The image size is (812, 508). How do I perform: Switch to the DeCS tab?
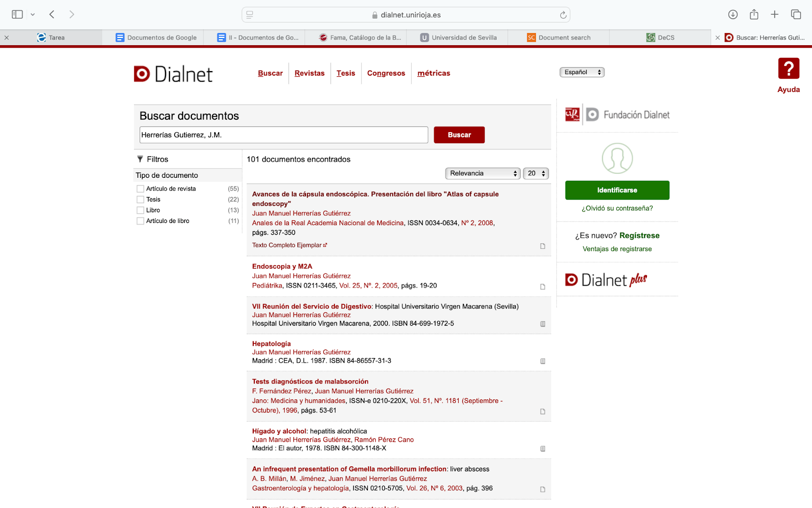[660, 38]
